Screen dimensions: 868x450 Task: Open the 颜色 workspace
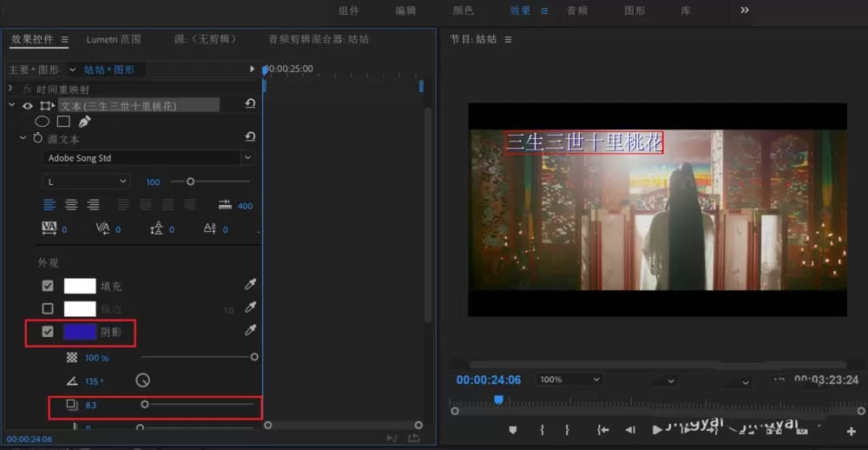463,10
